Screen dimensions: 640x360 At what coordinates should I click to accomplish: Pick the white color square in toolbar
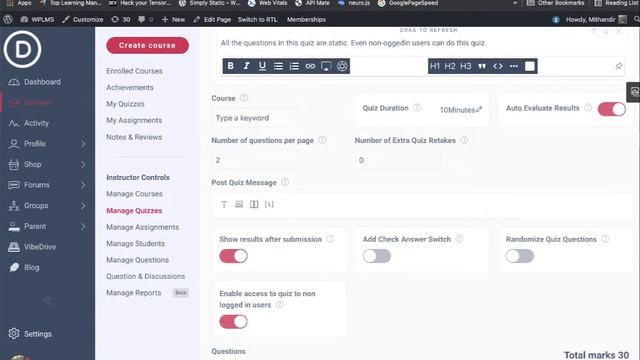(x=529, y=66)
